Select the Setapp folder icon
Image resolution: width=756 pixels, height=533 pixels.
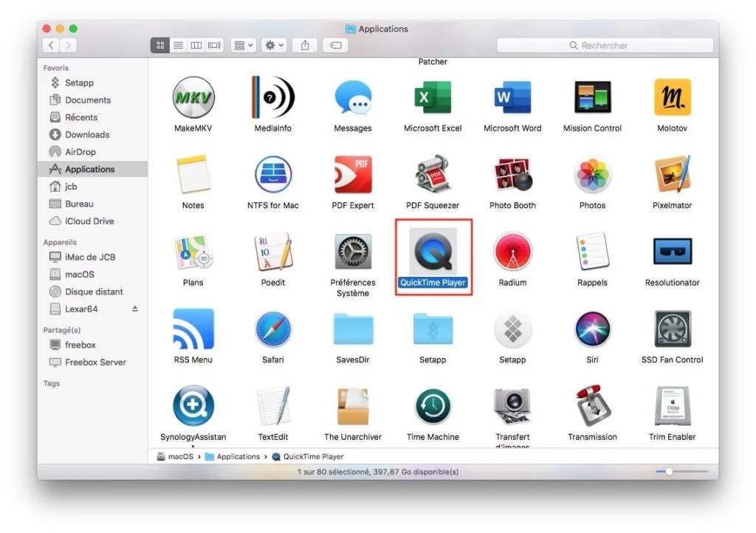point(433,329)
